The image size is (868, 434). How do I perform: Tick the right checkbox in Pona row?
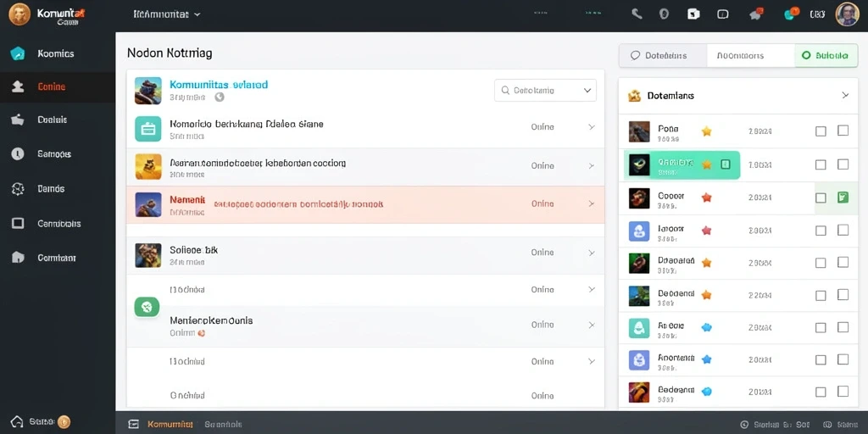click(843, 131)
